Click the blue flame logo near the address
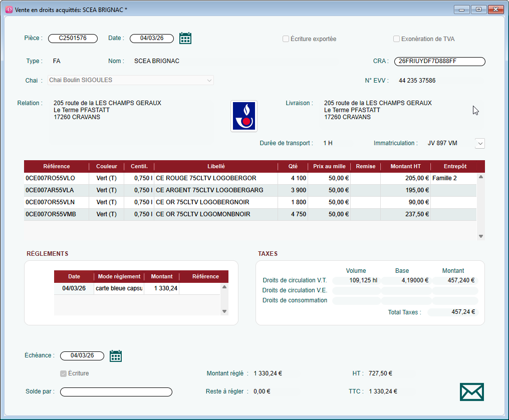 (x=243, y=116)
